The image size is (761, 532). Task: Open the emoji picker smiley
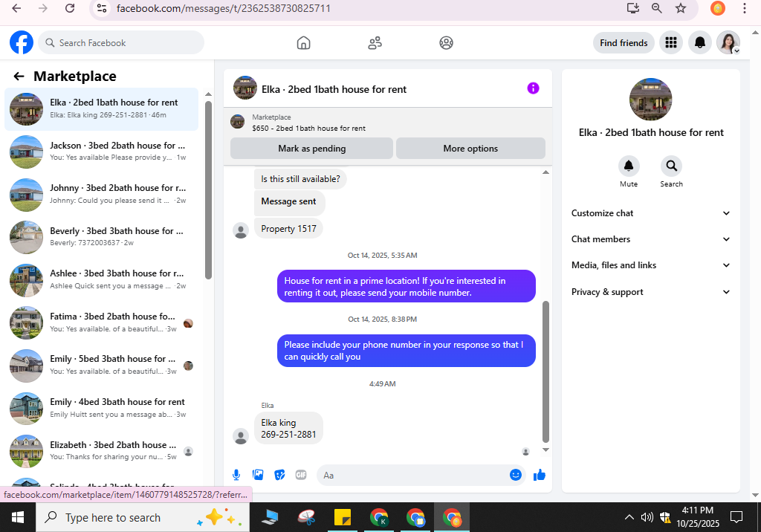coord(516,475)
